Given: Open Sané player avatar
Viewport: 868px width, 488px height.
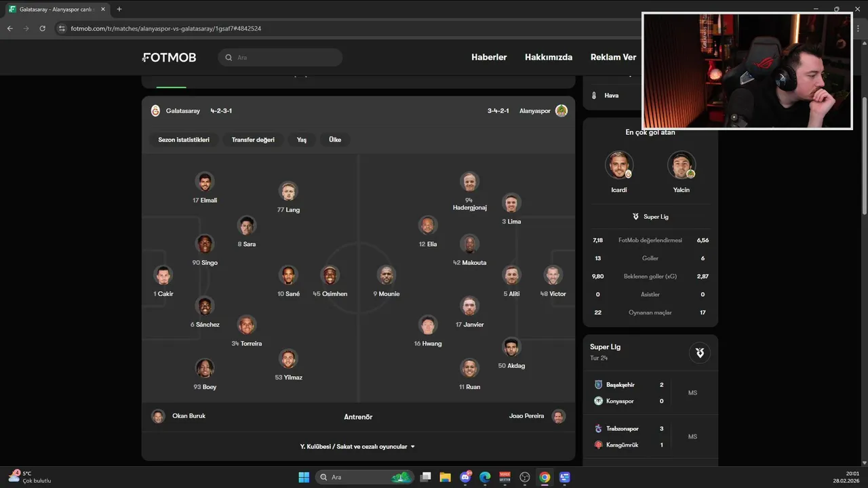Looking at the screenshot, I should click(x=288, y=275).
